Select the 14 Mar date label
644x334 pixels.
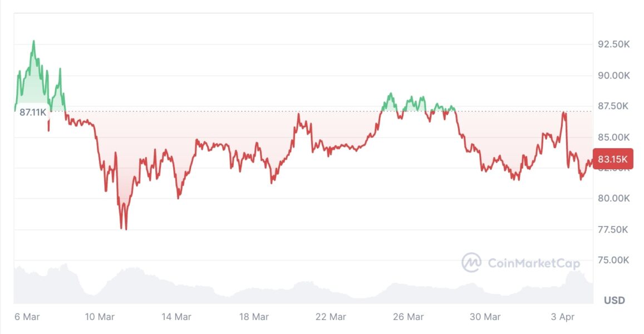click(176, 317)
